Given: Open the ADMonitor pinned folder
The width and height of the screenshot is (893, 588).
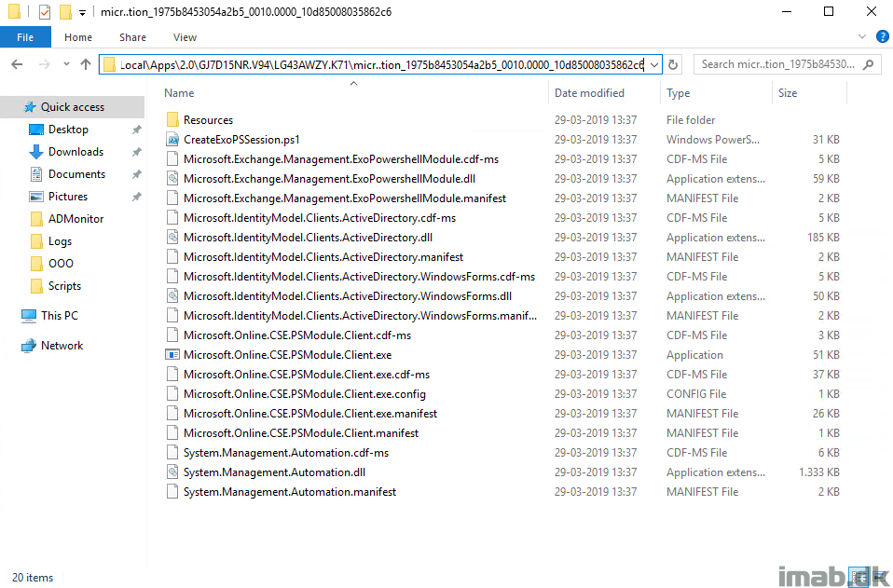Looking at the screenshot, I should pos(76,219).
